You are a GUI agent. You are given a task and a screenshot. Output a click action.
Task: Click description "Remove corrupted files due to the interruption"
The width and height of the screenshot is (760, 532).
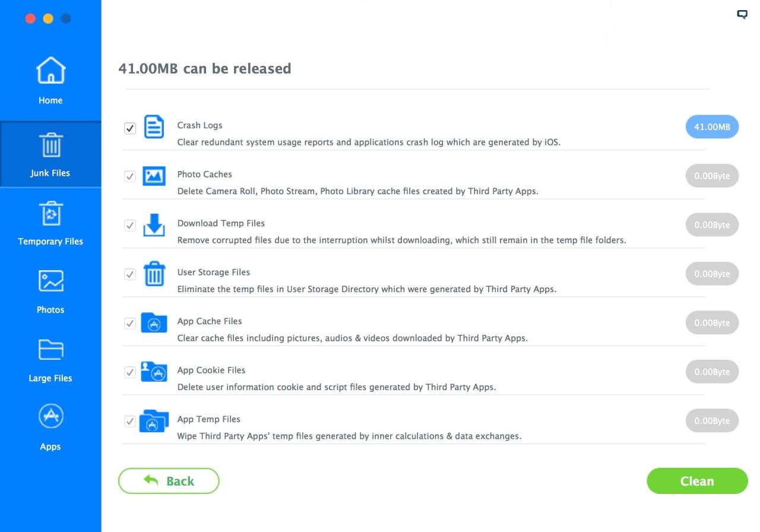click(402, 240)
